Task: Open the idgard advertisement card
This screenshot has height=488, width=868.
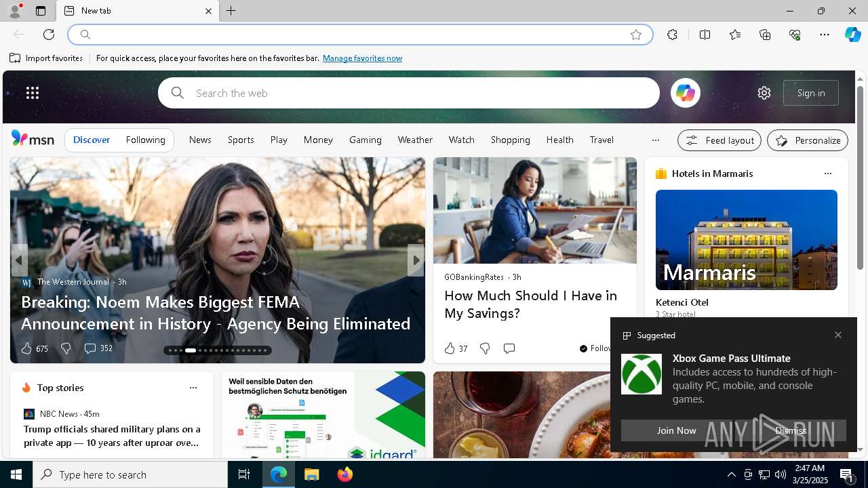Action: pyautogui.click(x=323, y=415)
